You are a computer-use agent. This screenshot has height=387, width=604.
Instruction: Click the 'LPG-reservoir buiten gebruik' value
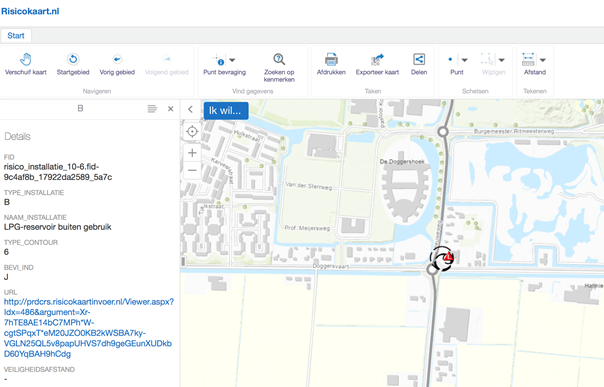pyautogui.click(x=57, y=227)
